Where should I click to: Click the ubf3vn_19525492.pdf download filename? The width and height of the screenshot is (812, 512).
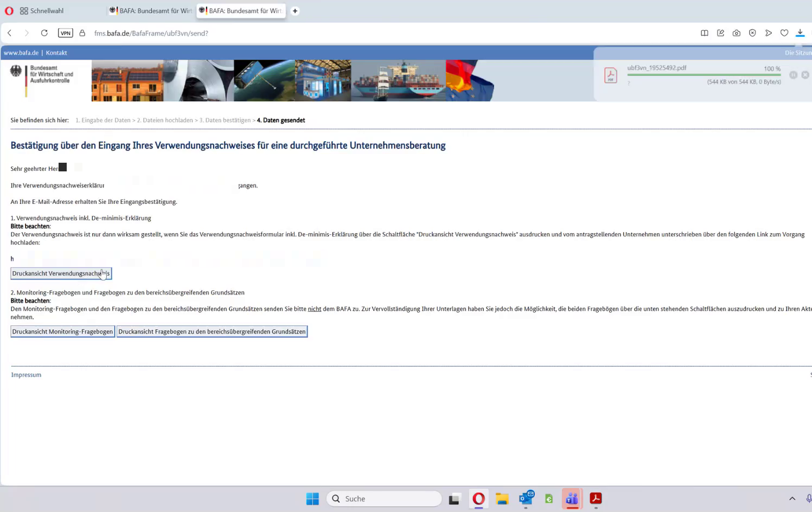tap(657, 68)
